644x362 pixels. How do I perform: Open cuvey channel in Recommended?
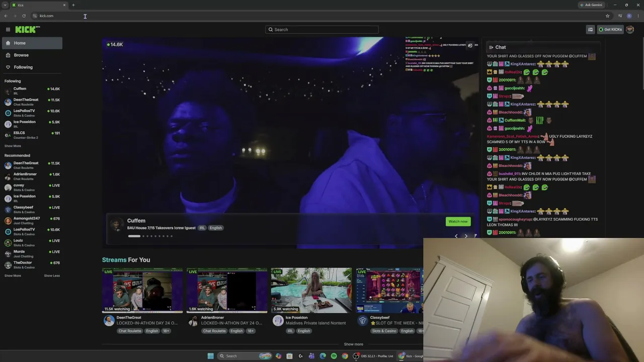click(x=32, y=188)
